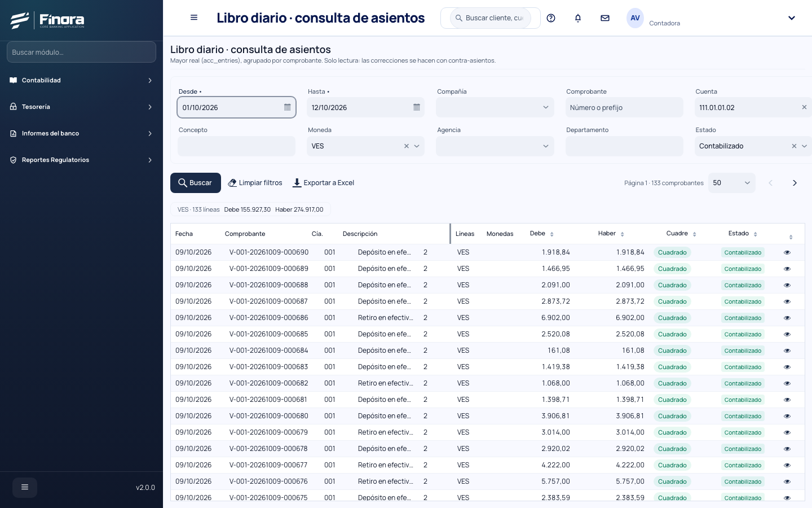
Task: Expand Contabilidad module in sidebar
Action: (81, 80)
